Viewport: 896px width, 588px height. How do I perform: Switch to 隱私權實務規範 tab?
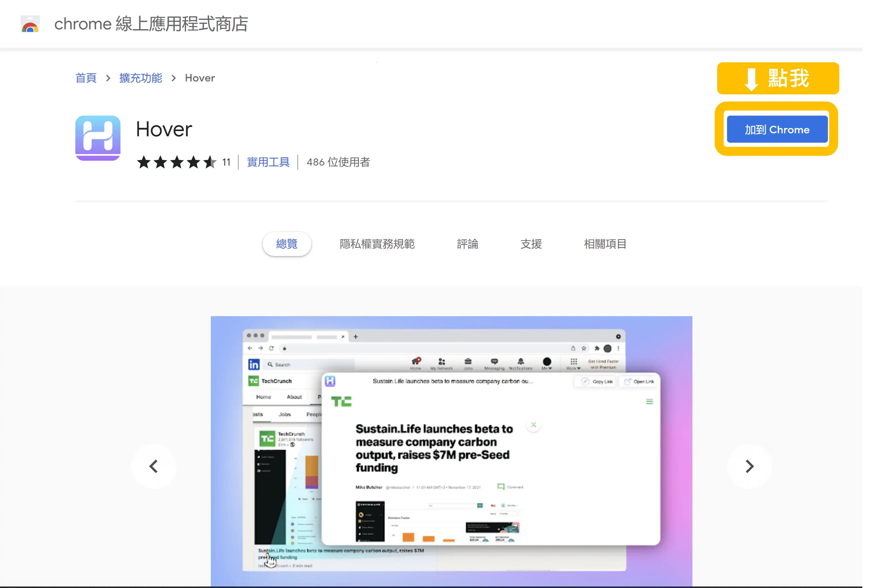(377, 244)
